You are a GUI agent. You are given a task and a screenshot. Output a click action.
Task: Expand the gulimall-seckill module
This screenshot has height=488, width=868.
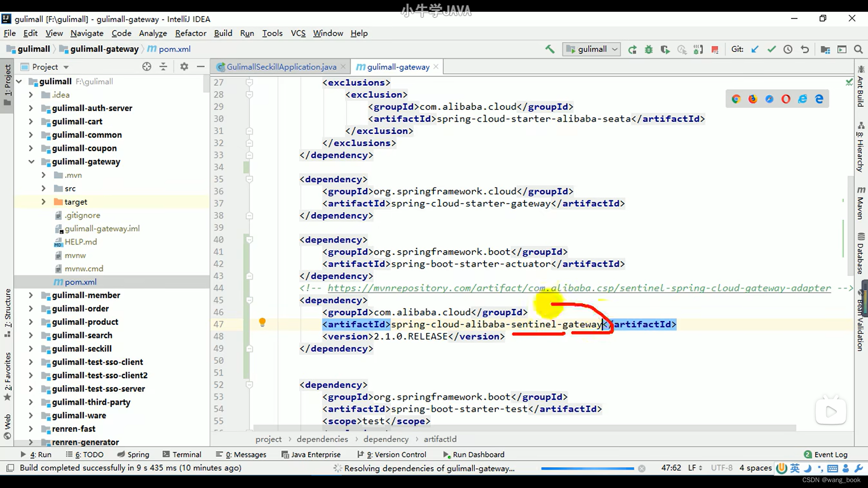coord(31,349)
